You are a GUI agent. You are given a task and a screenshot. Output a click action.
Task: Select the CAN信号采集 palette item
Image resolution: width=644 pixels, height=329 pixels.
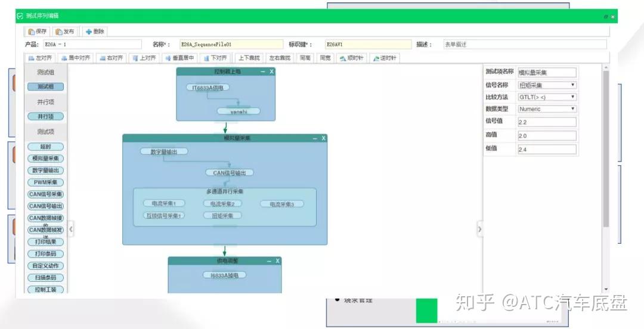(45, 194)
